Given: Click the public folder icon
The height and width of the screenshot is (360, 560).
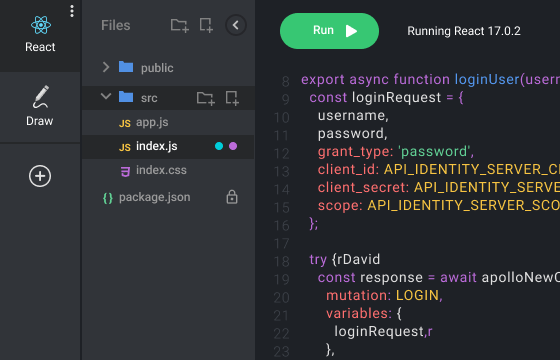Looking at the screenshot, I should pyautogui.click(x=126, y=67).
